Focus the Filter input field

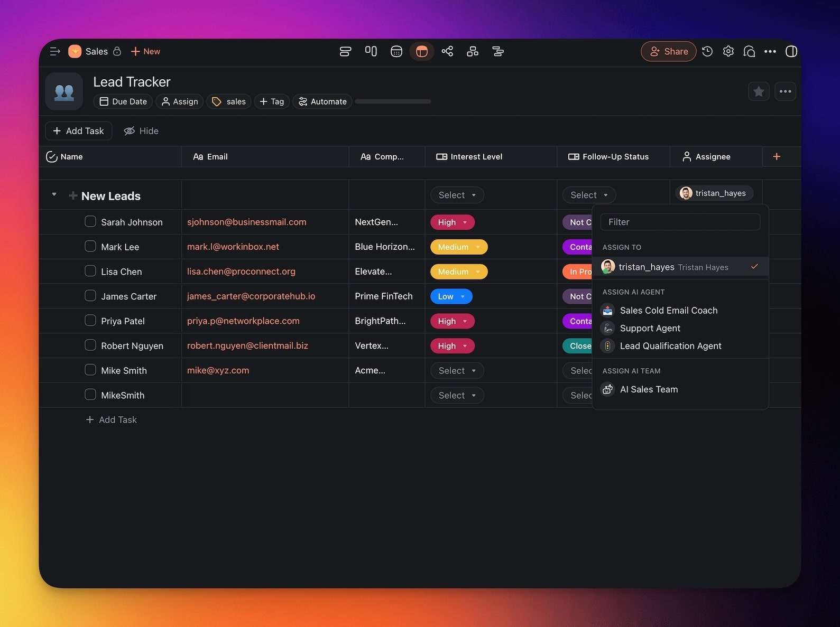click(x=680, y=222)
